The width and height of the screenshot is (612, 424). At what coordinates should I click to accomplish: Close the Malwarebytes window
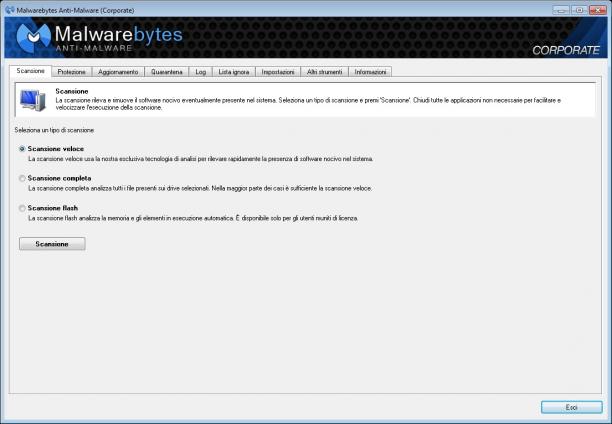[598, 10]
